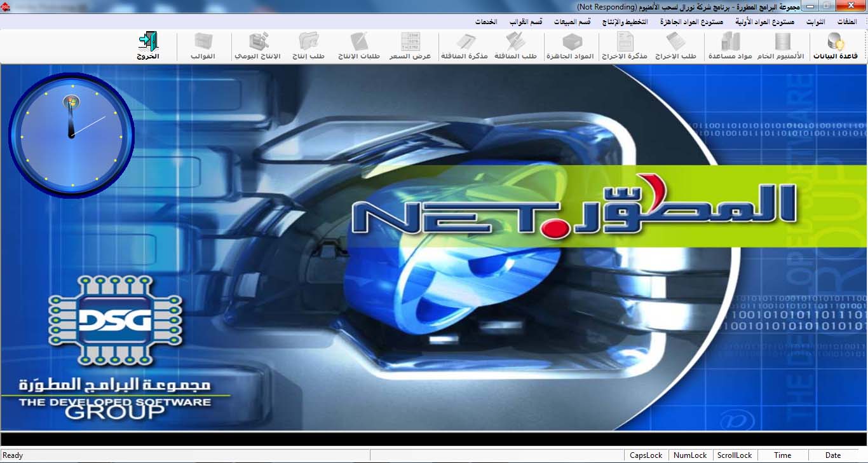Click طلبات الإنتاج toolbar icon

[x=359, y=46]
